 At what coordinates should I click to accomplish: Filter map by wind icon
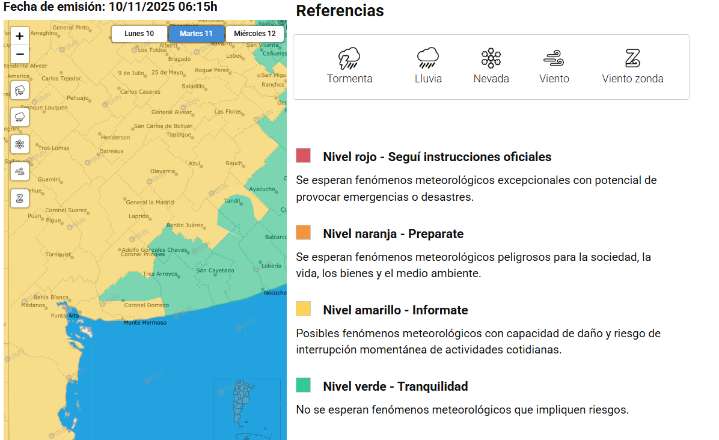pyautogui.click(x=20, y=171)
